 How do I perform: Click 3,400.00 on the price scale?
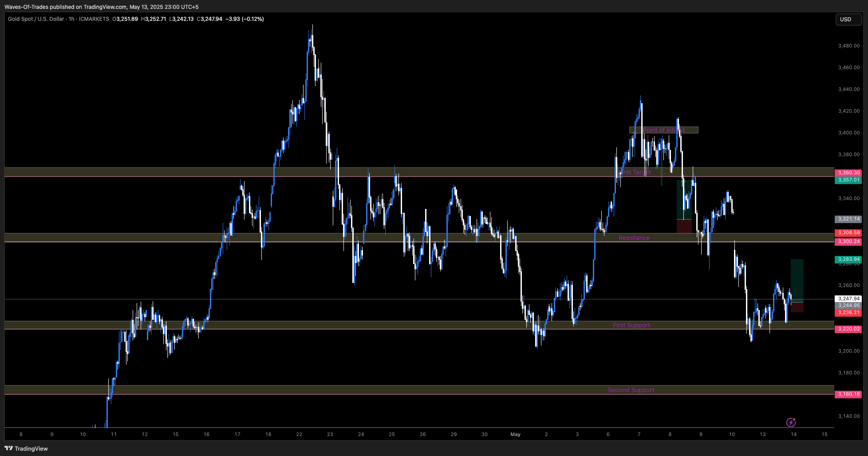click(849, 133)
